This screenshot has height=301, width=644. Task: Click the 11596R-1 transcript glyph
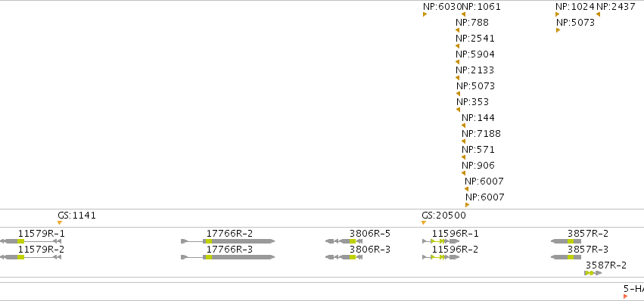(x=440, y=241)
